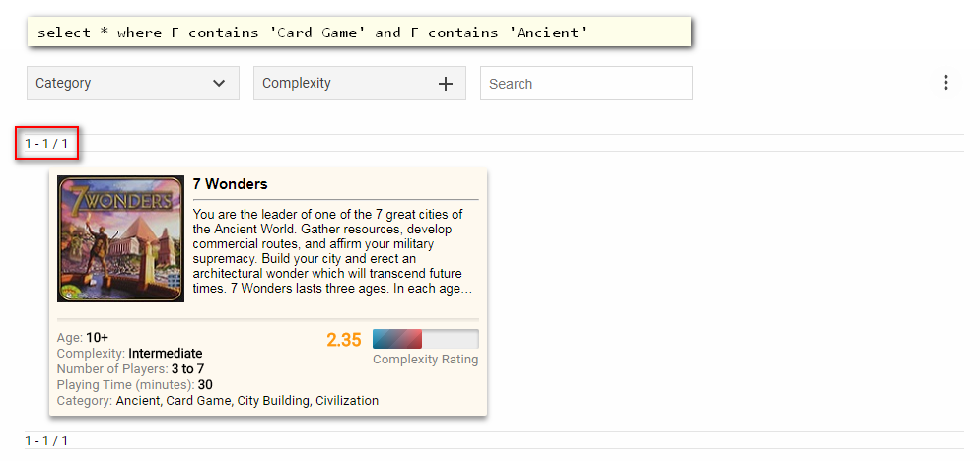Expand the Category dropdown chevron arrow
980x461 pixels.
pos(219,84)
